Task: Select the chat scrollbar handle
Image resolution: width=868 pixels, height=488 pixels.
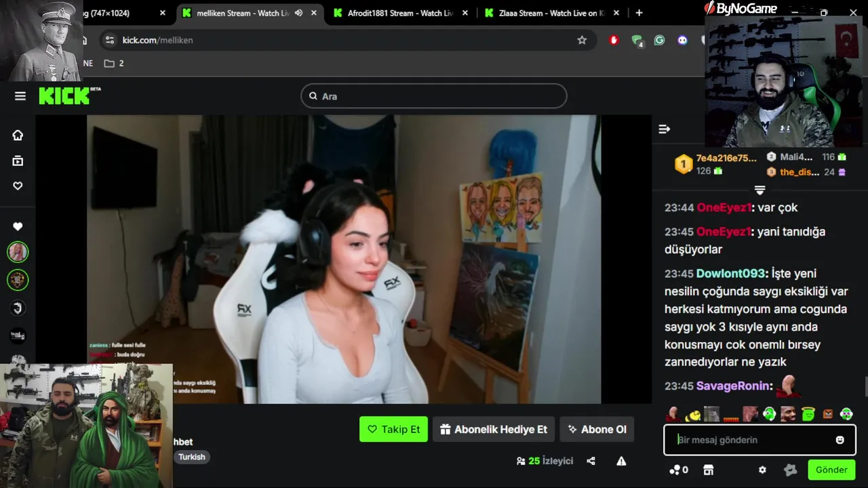Action: tap(865, 388)
